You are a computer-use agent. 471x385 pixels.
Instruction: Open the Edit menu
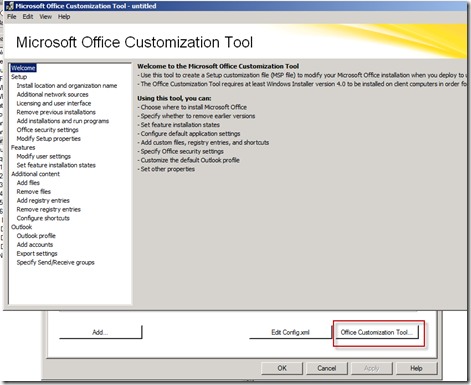pyautogui.click(x=28, y=17)
